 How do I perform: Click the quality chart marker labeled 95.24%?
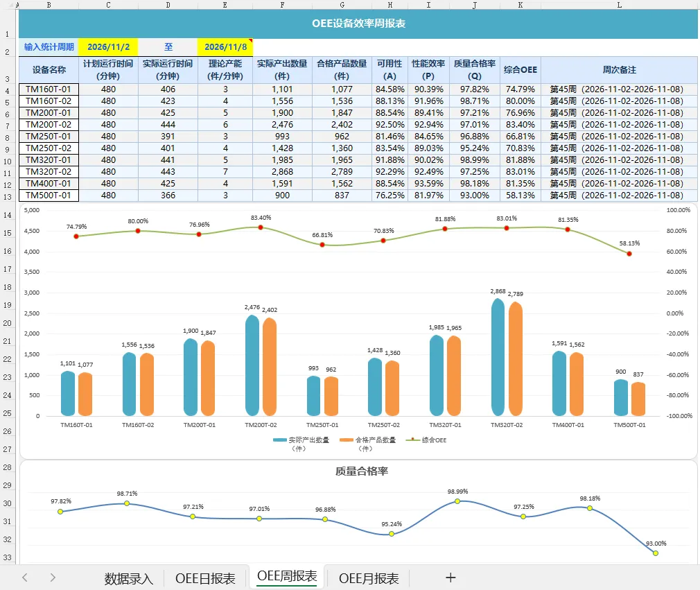pos(392,534)
